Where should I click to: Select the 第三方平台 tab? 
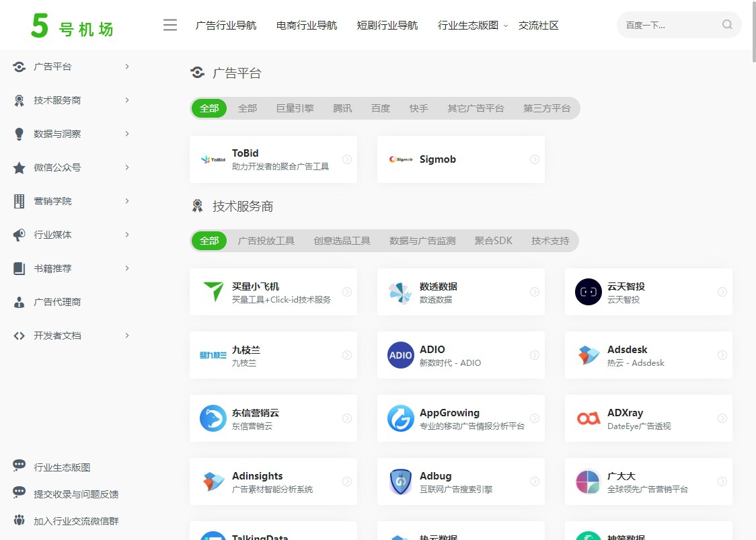coord(547,108)
